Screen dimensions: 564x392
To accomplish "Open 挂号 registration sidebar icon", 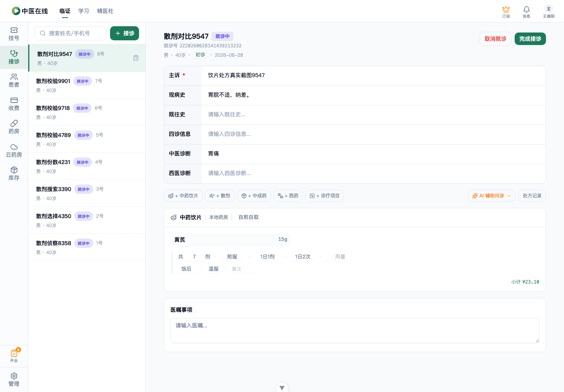I will [14, 34].
